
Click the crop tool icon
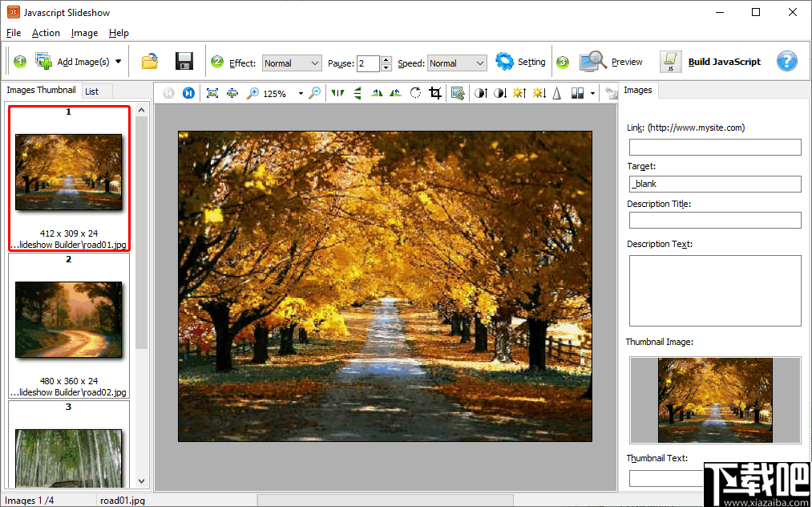435,93
